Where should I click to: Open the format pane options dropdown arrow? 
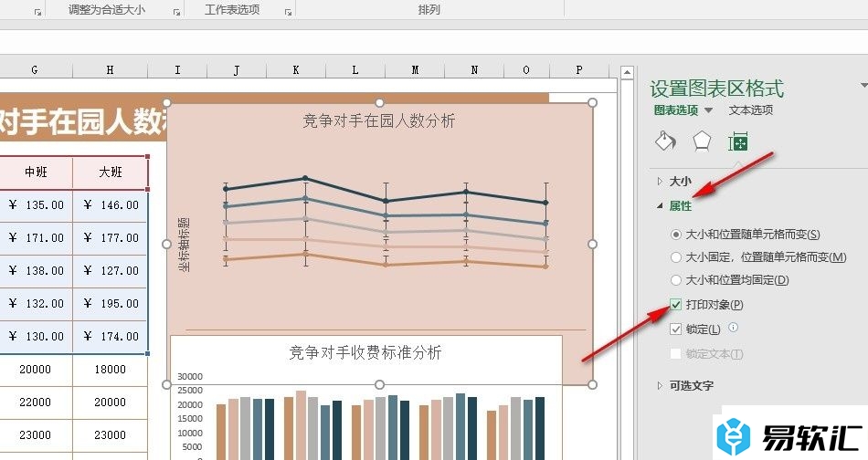point(863,85)
